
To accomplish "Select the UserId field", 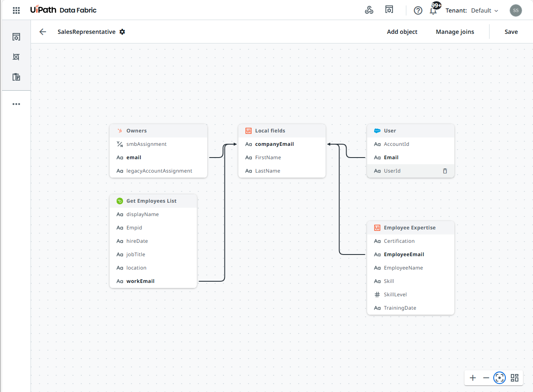I will pyautogui.click(x=411, y=171).
